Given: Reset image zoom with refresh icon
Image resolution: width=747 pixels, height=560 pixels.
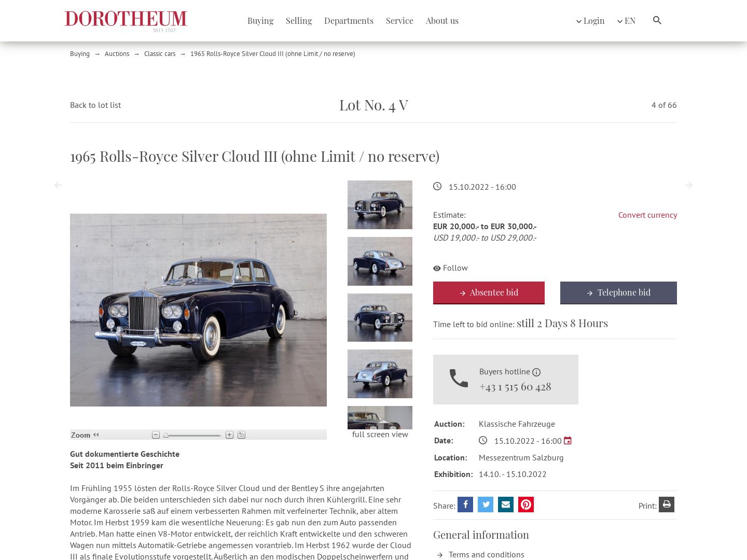Looking at the screenshot, I should (241, 435).
